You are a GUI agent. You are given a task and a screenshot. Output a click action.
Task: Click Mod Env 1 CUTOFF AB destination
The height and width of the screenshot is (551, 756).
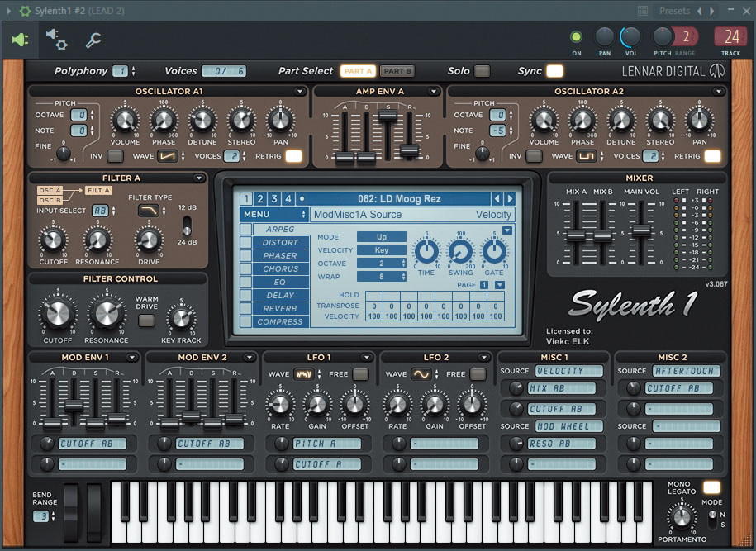(x=92, y=444)
